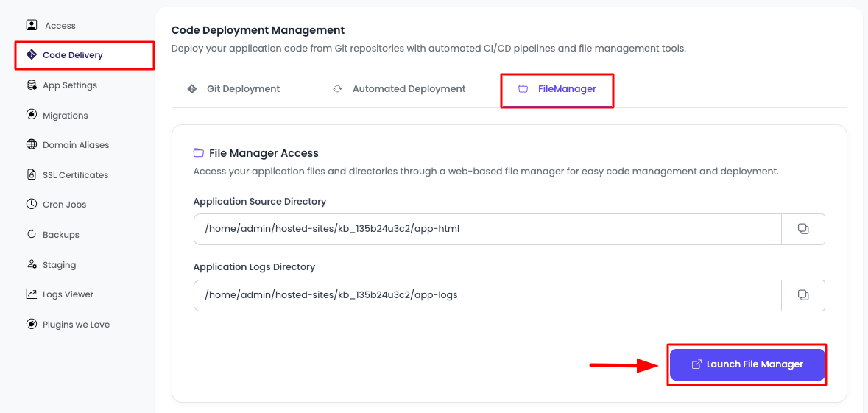Click the SSL Certificates lock icon
Image resolution: width=868 pixels, height=413 pixels.
32,175
